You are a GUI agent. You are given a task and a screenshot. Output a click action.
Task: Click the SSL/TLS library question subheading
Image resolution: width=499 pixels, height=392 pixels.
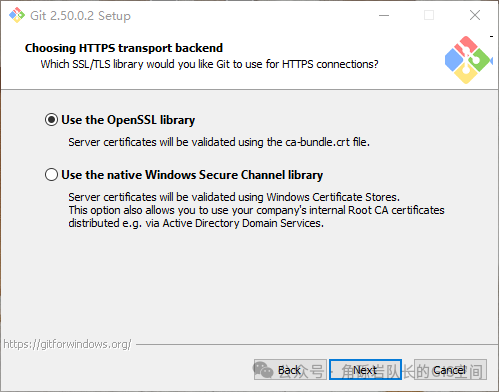click(x=209, y=64)
